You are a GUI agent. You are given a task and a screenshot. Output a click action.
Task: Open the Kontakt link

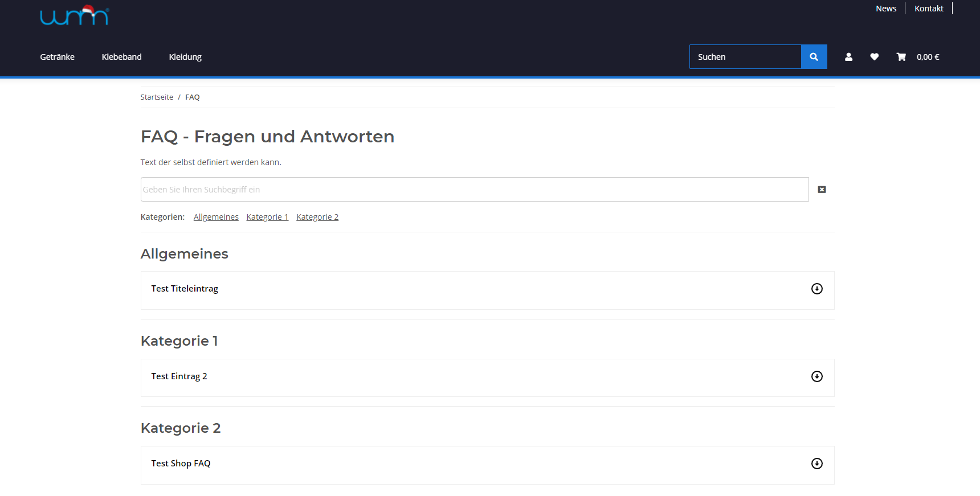click(x=929, y=9)
